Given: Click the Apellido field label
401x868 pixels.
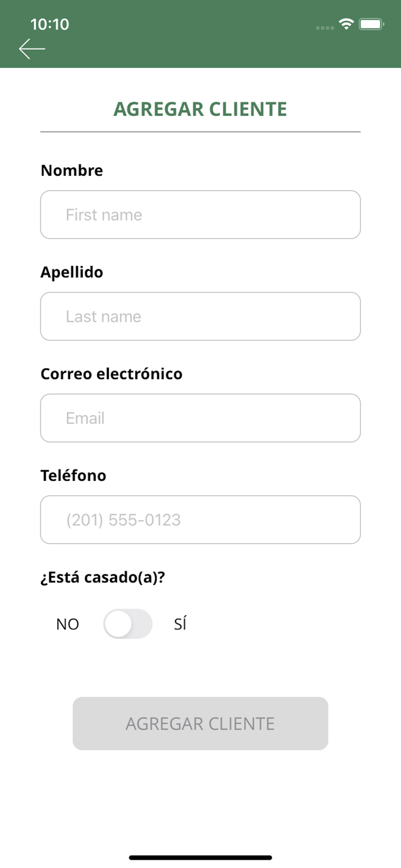Looking at the screenshot, I should click(x=72, y=272).
